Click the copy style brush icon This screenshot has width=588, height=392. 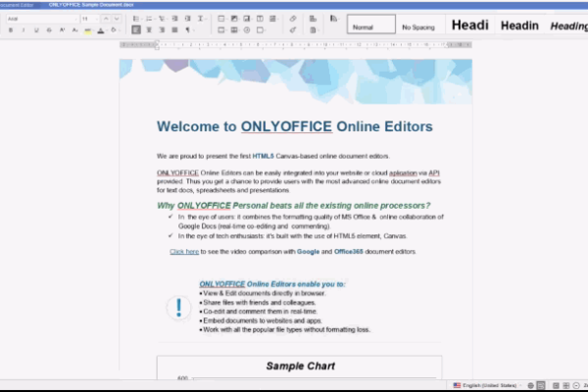tap(293, 30)
